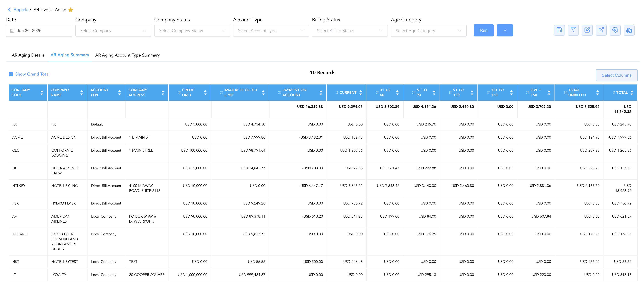Go to the Reports breadcrumb link

tap(21, 10)
